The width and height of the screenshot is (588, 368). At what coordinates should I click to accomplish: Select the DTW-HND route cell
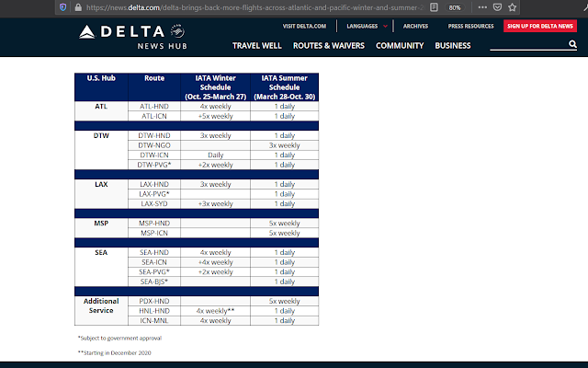154,135
